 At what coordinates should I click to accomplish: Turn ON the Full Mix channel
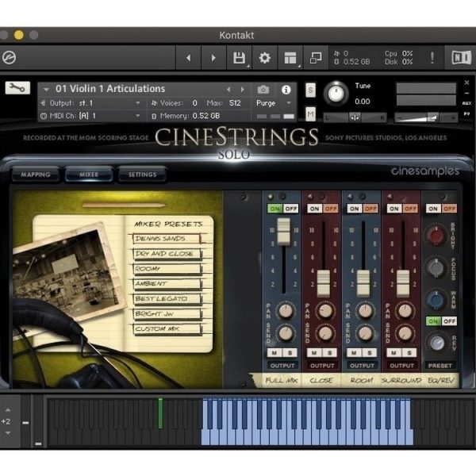tap(274, 209)
